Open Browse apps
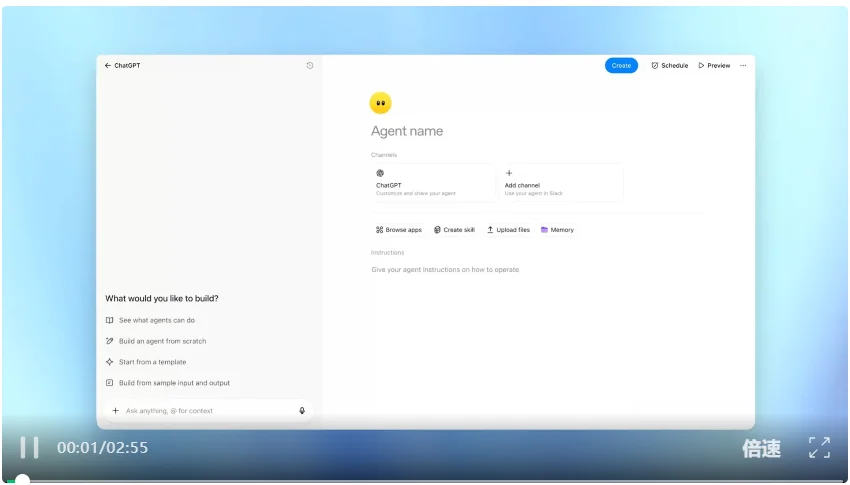Screen dimensions: 850x485 click(x=398, y=230)
